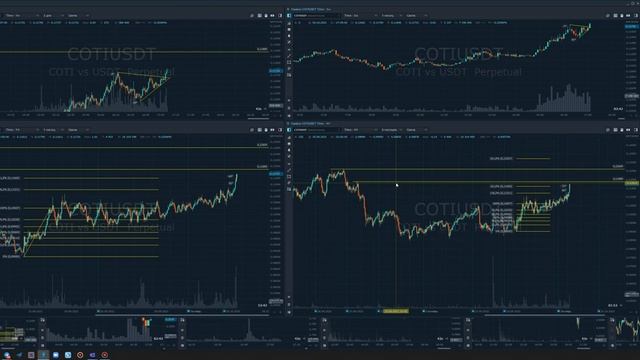This screenshot has height=360, width=640.
Task: Open the timeframe dropdown in top-right chart header
Action: point(360,16)
